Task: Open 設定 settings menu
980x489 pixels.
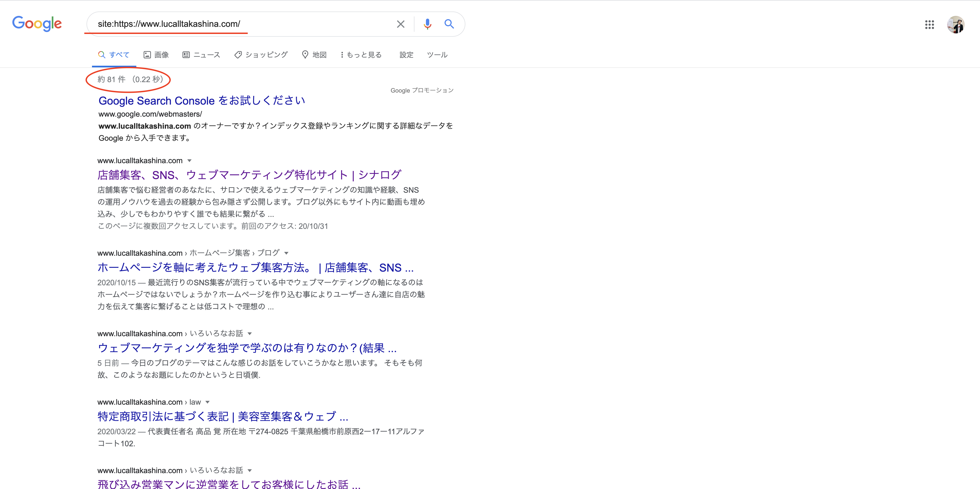Action: (x=406, y=55)
